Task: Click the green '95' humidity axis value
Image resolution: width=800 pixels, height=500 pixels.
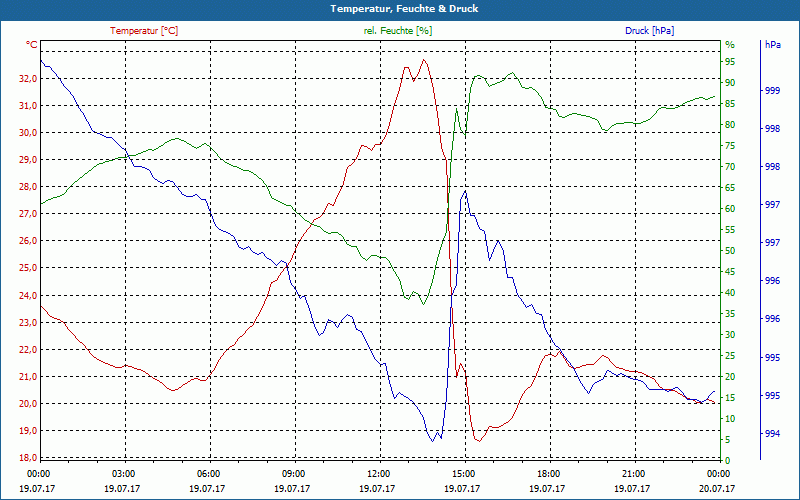Action: [x=730, y=62]
